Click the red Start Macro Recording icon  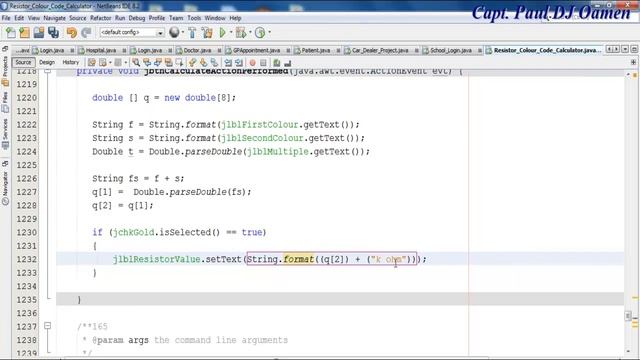[x=253, y=63]
